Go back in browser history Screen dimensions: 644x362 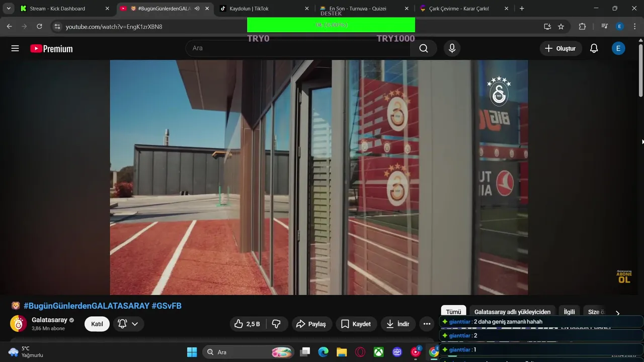10,27
